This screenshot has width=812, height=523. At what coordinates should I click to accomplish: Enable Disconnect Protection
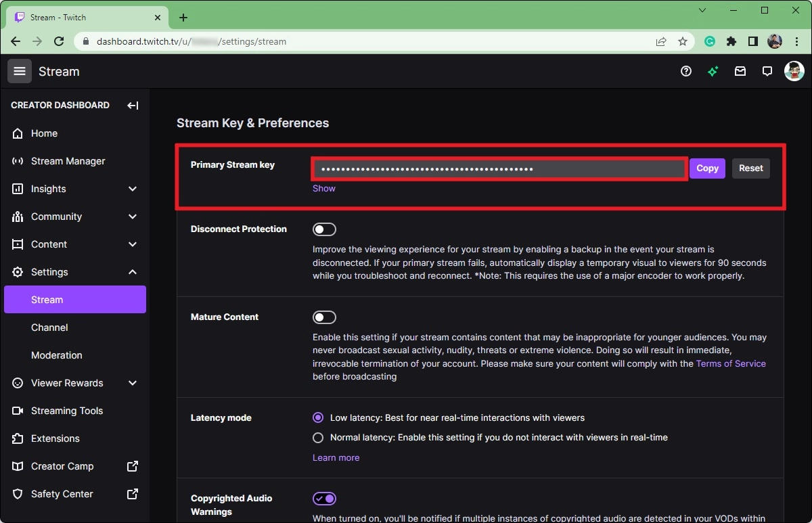pyautogui.click(x=324, y=229)
